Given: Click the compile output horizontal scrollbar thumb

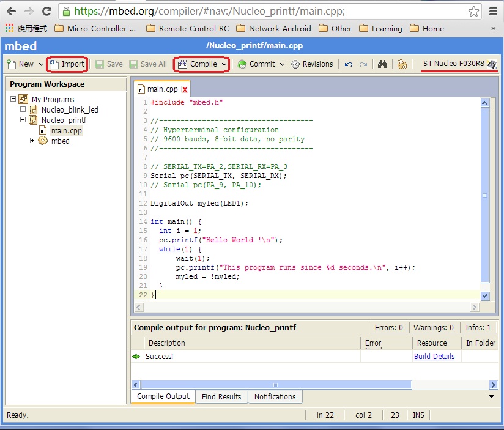Looking at the screenshot, I should click(276, 385).
